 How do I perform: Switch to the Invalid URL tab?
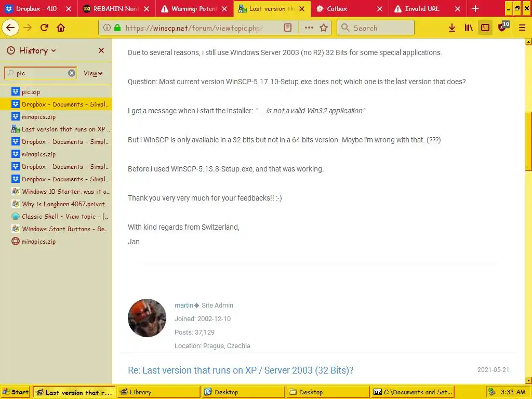click(428, 8)
